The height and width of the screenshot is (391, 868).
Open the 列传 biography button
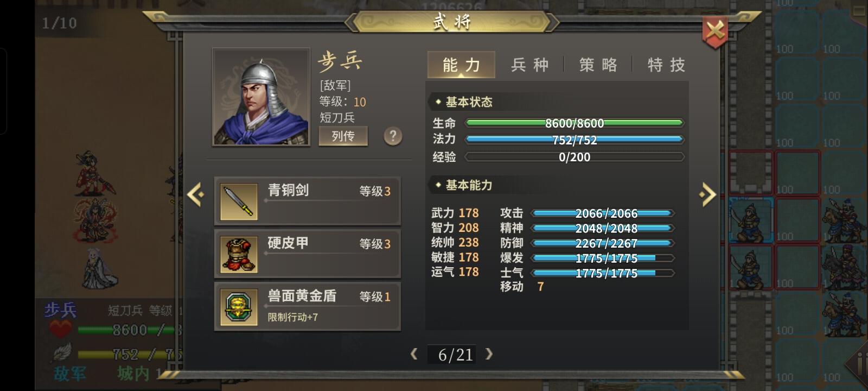tap(343, 136)
